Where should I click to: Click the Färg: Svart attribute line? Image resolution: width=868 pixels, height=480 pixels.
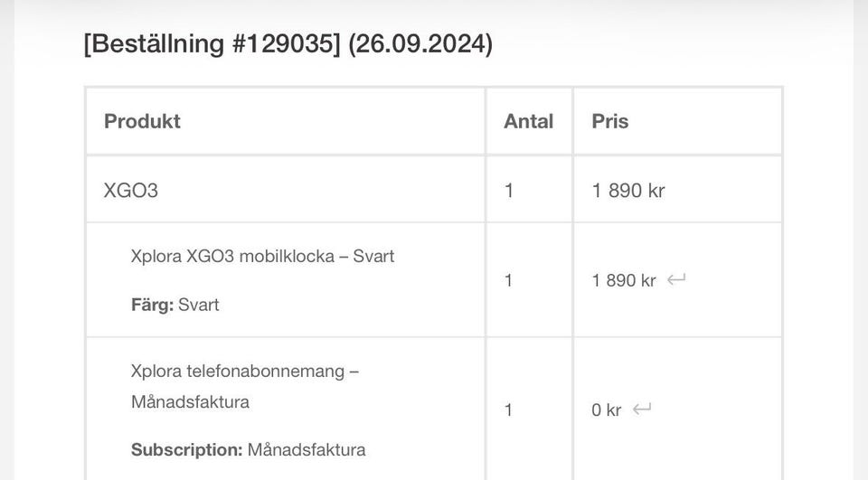pyautogui.click(x=175, y=305)
